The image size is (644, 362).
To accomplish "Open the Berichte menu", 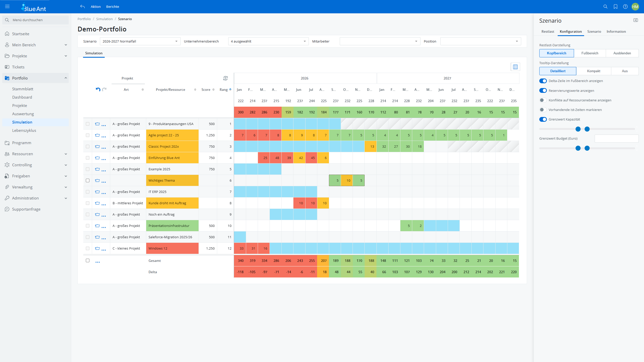I will pyautogui.click(x=112, y=7).
